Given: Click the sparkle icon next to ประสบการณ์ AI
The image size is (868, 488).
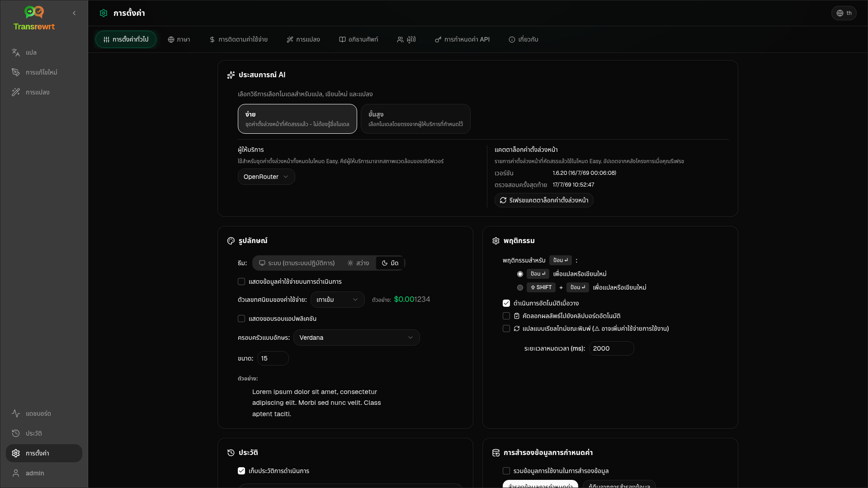Looking at the screenshot, I should click(231, 75).
